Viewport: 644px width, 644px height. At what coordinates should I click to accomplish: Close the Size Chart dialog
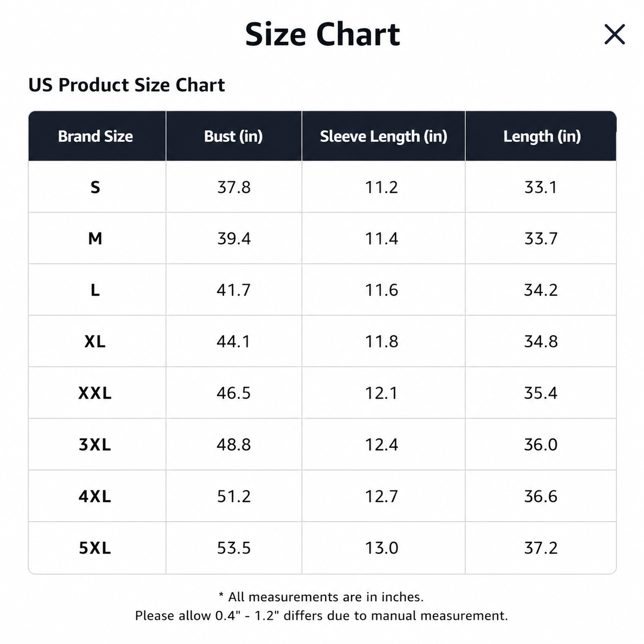point(614,34)
